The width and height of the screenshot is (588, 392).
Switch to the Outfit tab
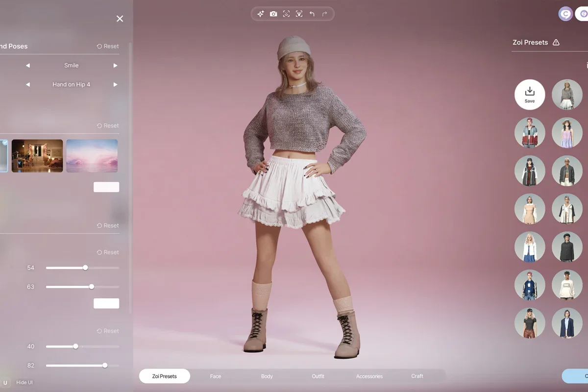pyautogui.click(x=318, y=376)
